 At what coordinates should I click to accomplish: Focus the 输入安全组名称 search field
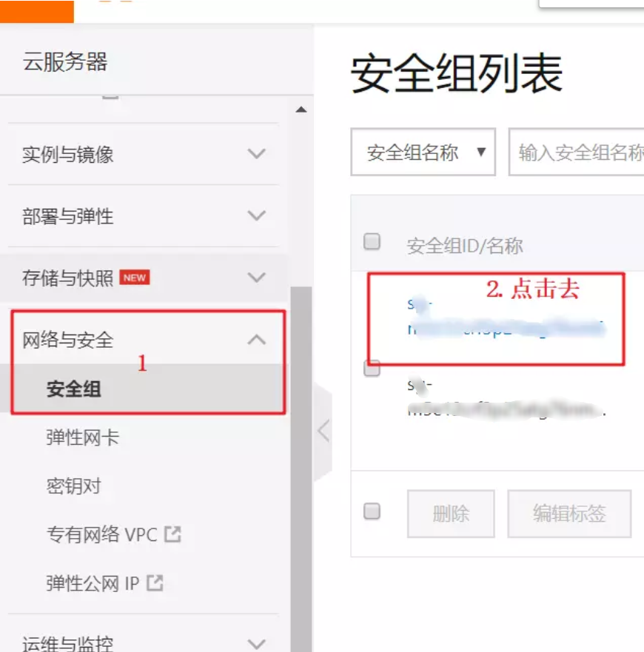(x=577, y=152)
